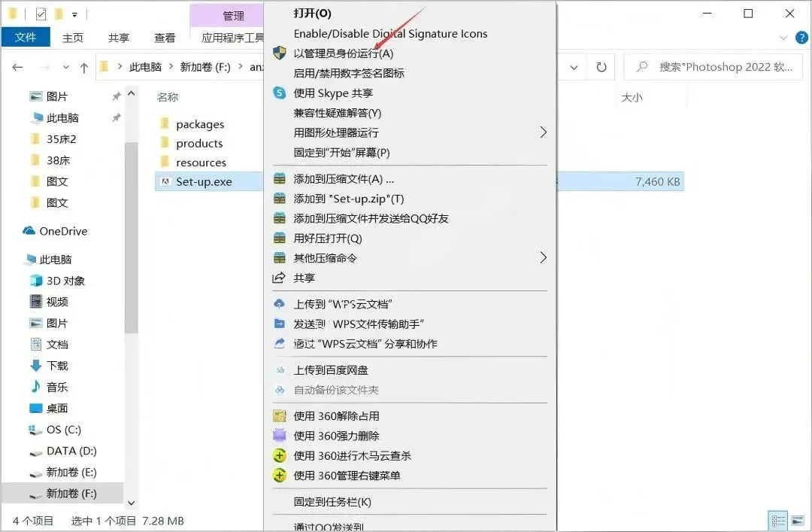Image resolution: width=812 pixels, height=532 pixels.
Task: Go back with the left arrow
Action: [17, 67]
